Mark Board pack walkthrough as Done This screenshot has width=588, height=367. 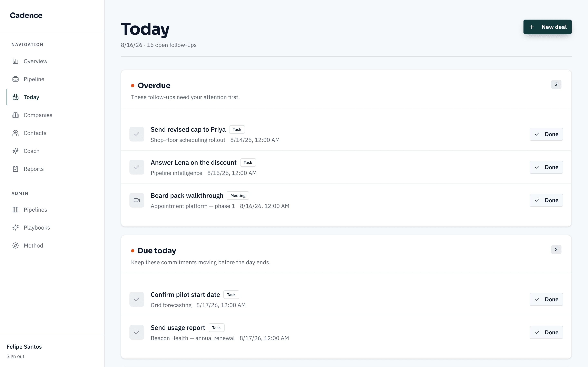[x=546, y=200]
